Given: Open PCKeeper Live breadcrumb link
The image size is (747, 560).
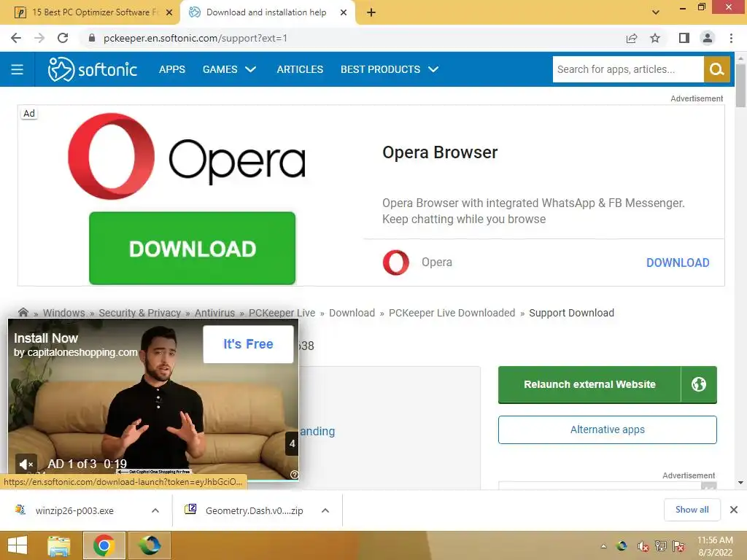Looking at the screenshot, I should point(282,313).
